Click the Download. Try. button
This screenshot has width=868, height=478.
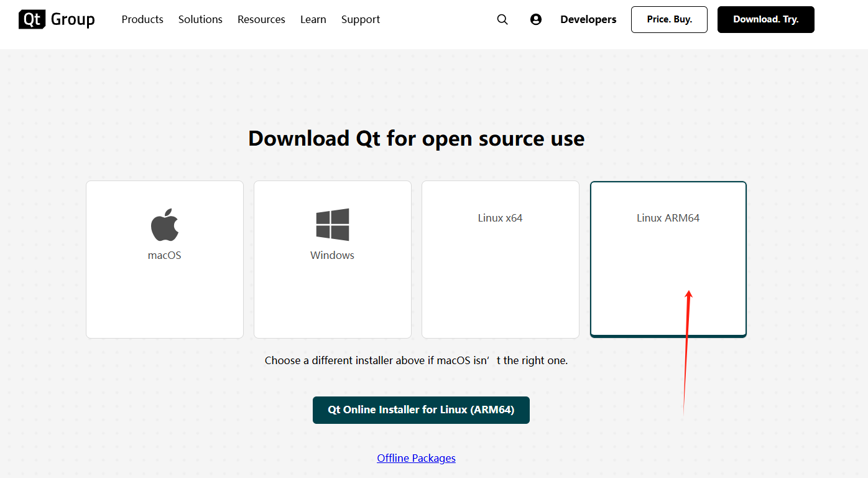[766, 19]
